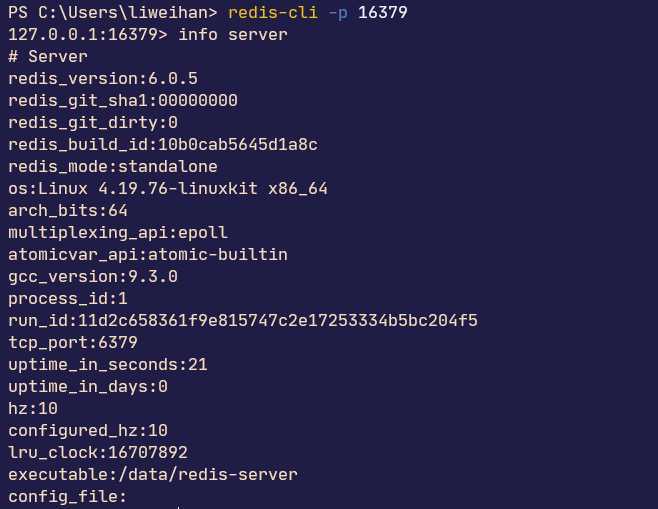Viewport: 658px width, 509px height.
Task: Click the redis_build_id value
Action: tap(238, 145)
